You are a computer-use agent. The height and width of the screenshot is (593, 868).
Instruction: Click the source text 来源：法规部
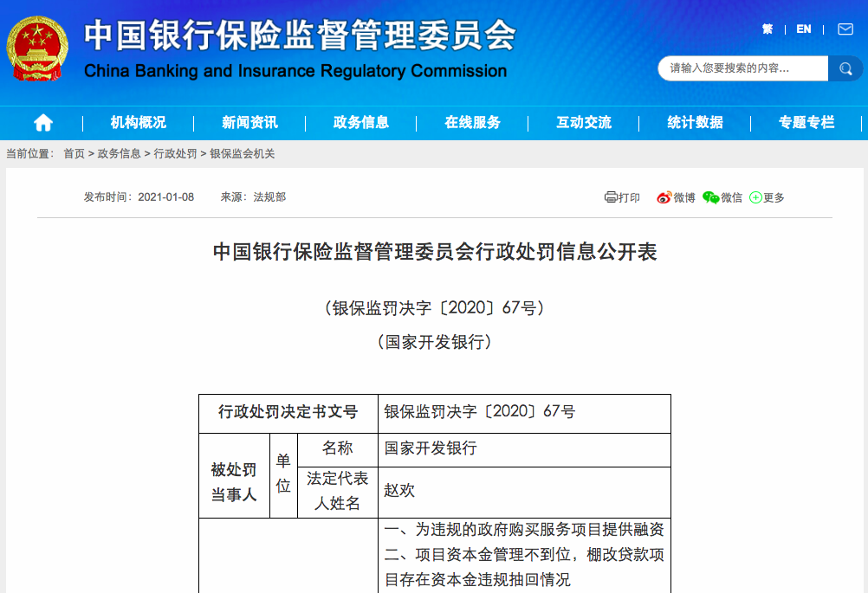click(x=253, y=197)
